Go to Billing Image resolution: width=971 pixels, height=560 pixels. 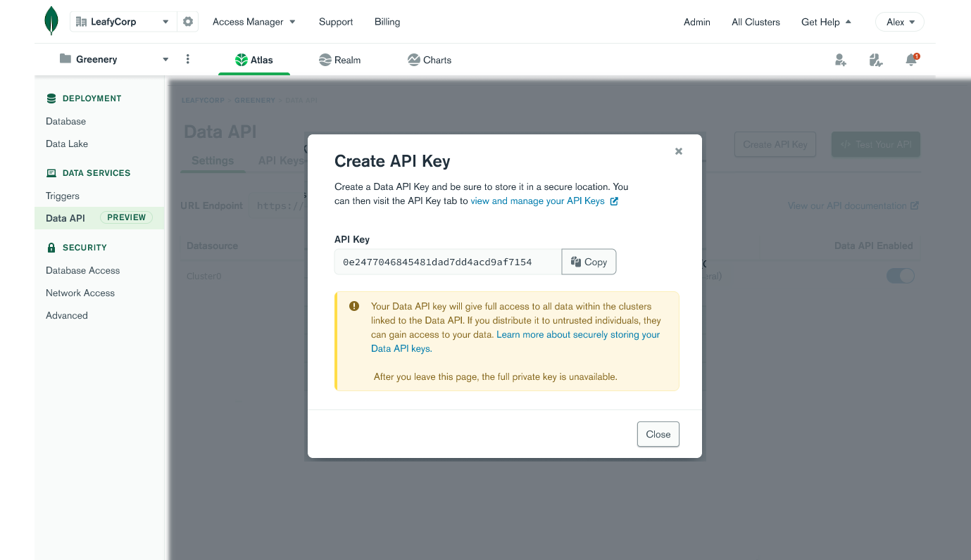tap(387, 22)
